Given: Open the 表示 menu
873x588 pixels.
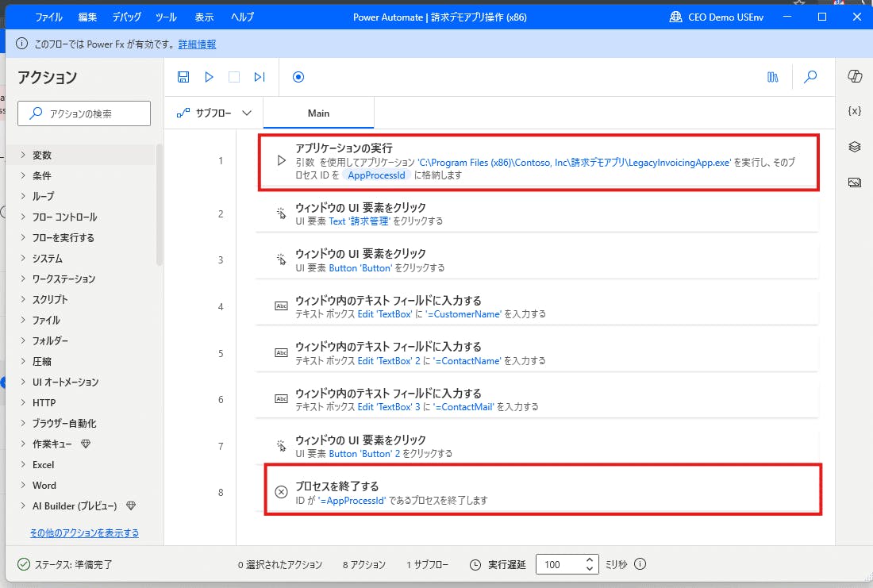Looking at the screenshot, I should (204, 17).
